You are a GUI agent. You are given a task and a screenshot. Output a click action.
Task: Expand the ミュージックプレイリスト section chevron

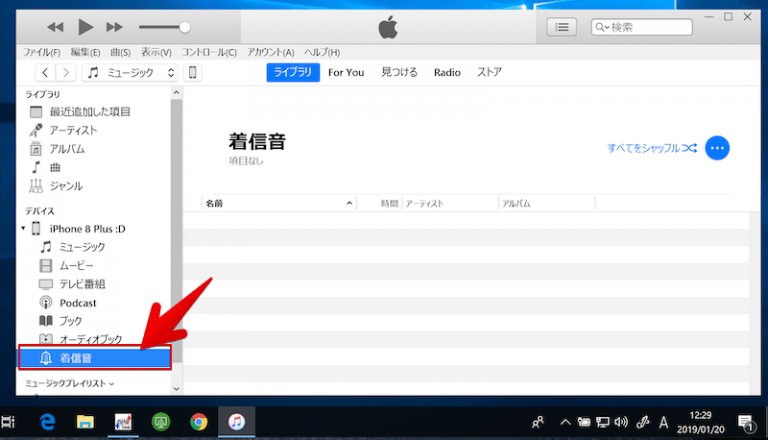tap(112, 384)
